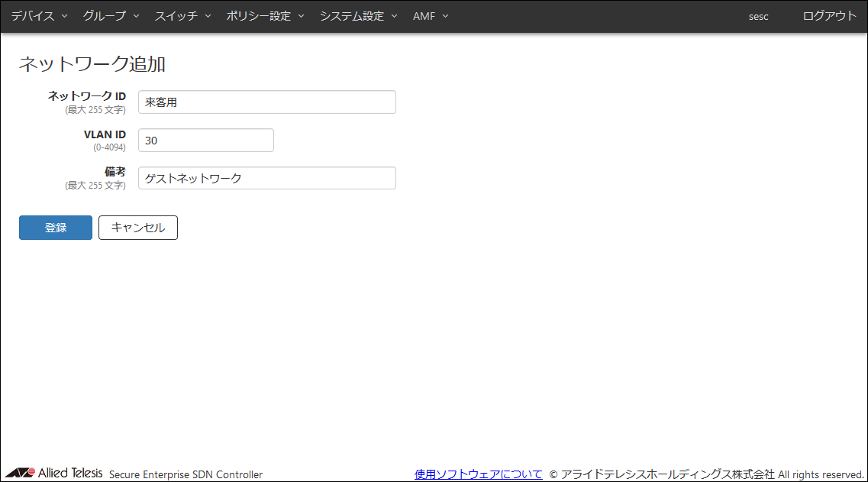Click the キャンセル button
The image size is (868, 482).
[138, 228]
